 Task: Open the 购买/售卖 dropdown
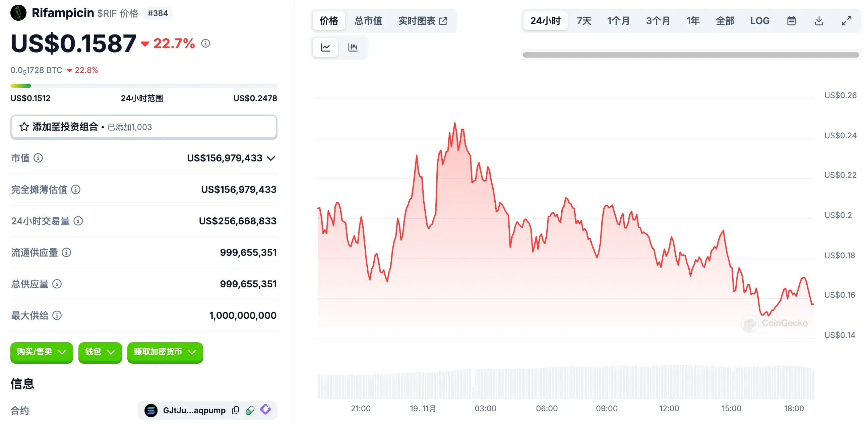click(x=42, y=352)
